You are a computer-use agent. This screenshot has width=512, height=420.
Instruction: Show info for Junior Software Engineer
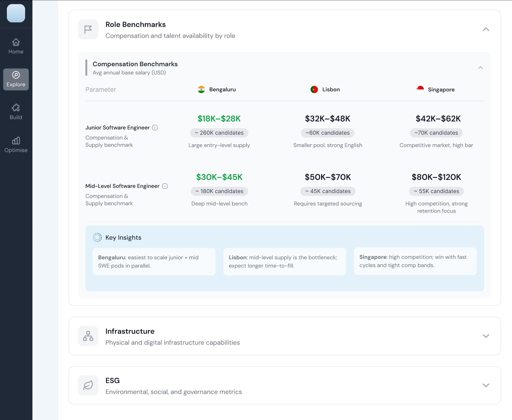pos(155,128)
